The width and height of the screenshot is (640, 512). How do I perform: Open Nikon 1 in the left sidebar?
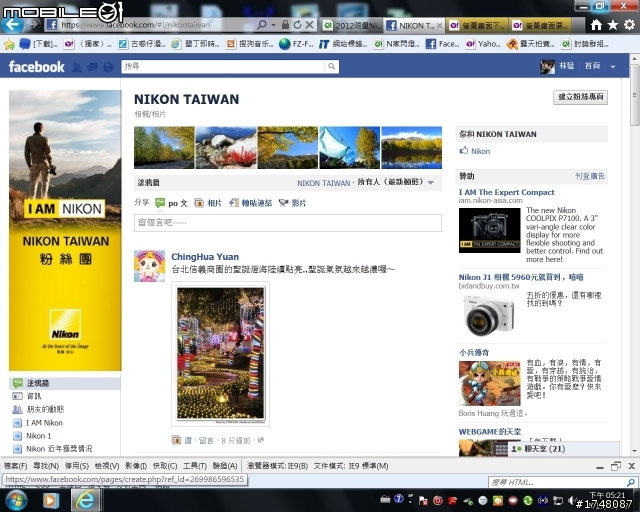click(38, 436)
